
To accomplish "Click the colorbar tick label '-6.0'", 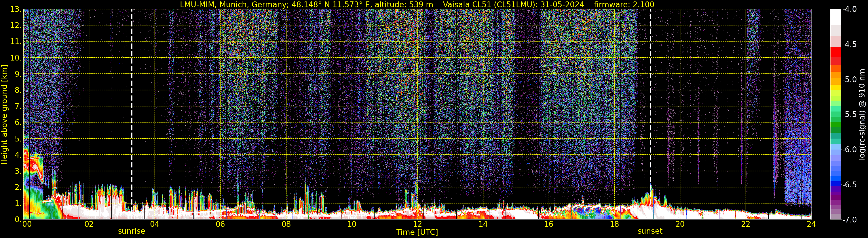I will [850, 150].
